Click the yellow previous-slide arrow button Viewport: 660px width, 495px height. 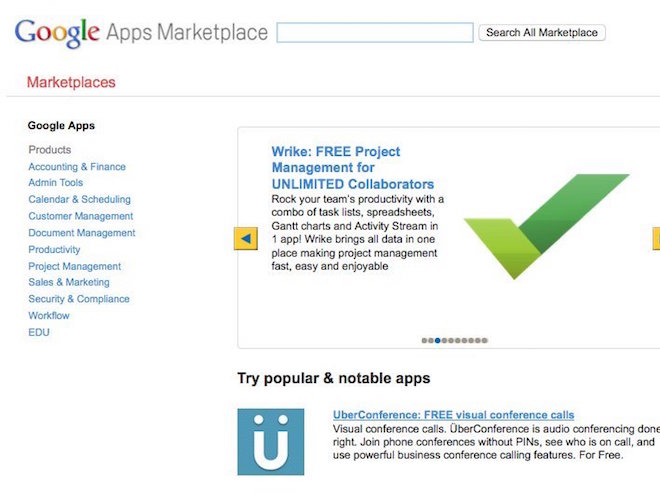tap(246, 239)
